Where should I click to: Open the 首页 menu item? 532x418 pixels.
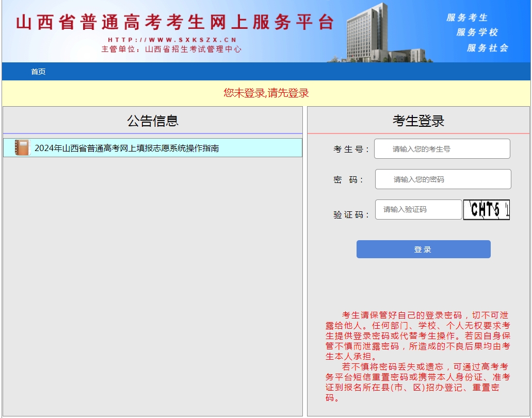(38, 72)
